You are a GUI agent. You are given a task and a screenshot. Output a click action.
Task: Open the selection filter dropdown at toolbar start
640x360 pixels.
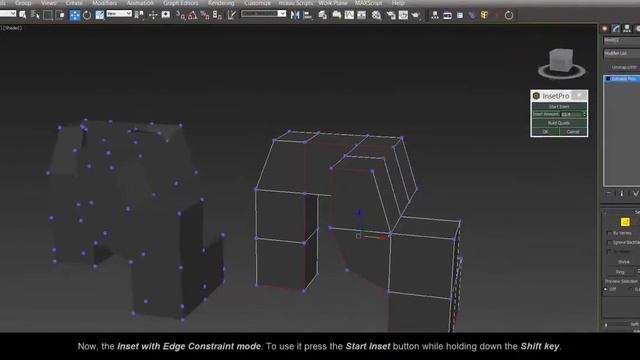tap(8, 14)
